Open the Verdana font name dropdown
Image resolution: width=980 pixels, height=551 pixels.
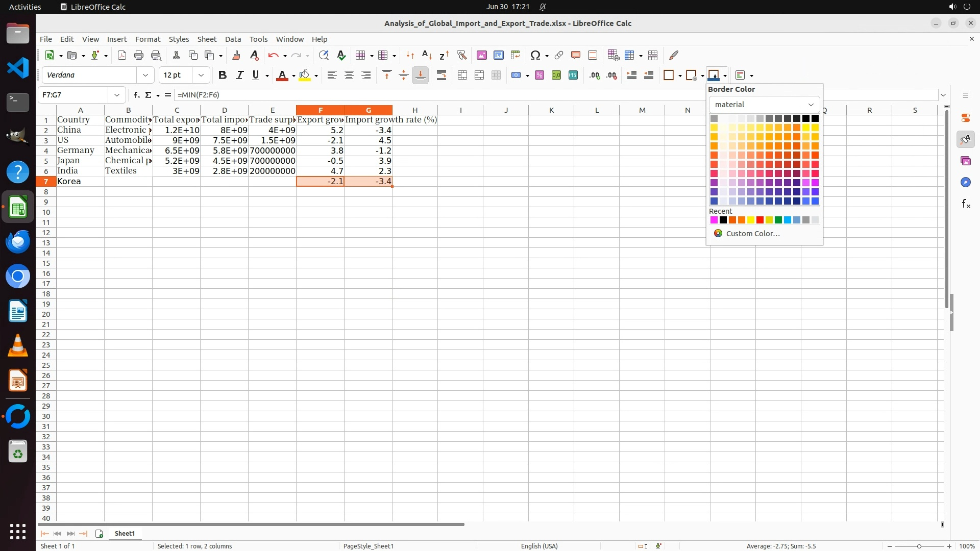point(145,76)
